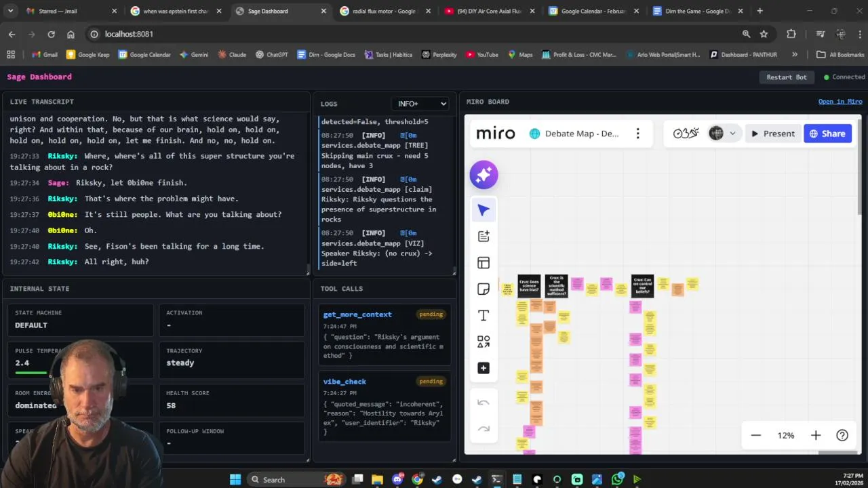Screen dimensions: 868x488
Task: Click the Miro logo
Action: pos(496,134)
